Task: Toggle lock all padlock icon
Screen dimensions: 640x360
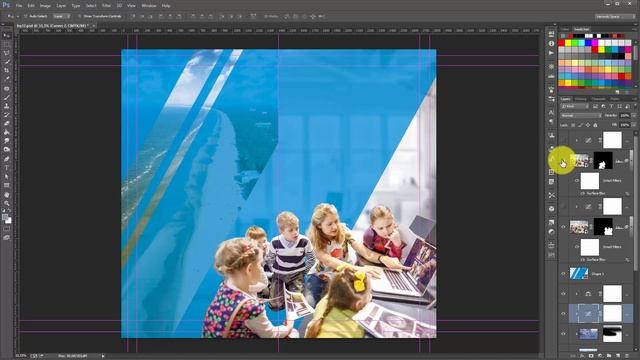Action: [595, 125]
